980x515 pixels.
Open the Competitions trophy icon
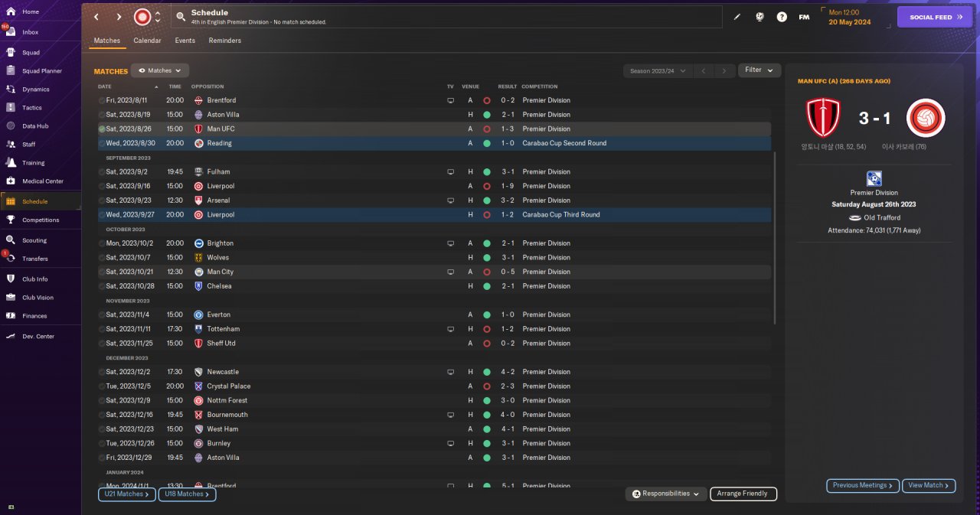(11, 220)
